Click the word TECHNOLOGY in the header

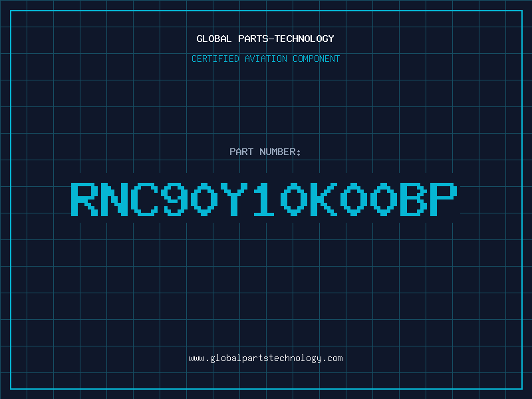coord(305,39)
